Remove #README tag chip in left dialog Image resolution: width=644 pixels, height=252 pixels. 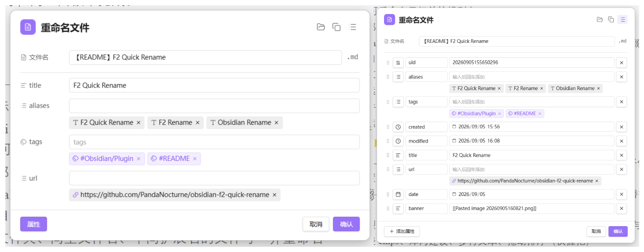click(195, 159)
